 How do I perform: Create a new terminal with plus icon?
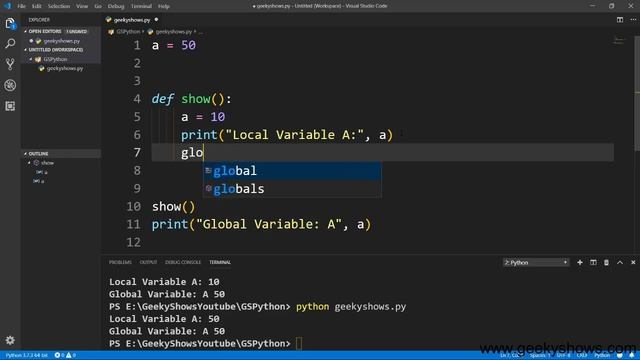click(580, 262)
